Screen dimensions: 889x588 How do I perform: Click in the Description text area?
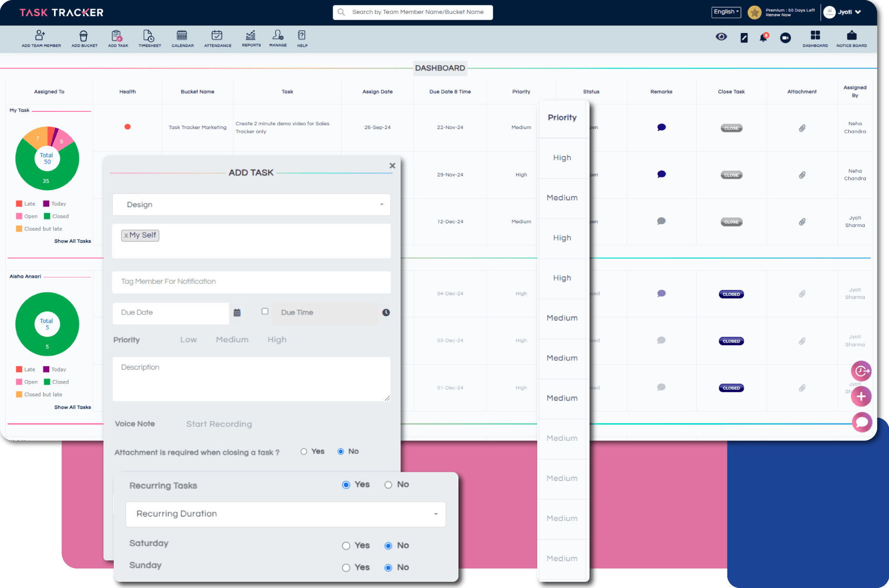251,379
